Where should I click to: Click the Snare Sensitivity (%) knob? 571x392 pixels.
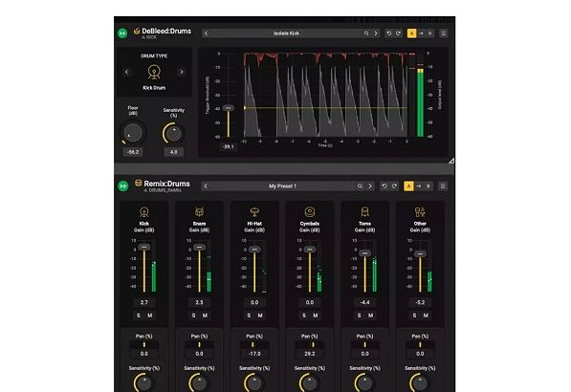(199, 382)
